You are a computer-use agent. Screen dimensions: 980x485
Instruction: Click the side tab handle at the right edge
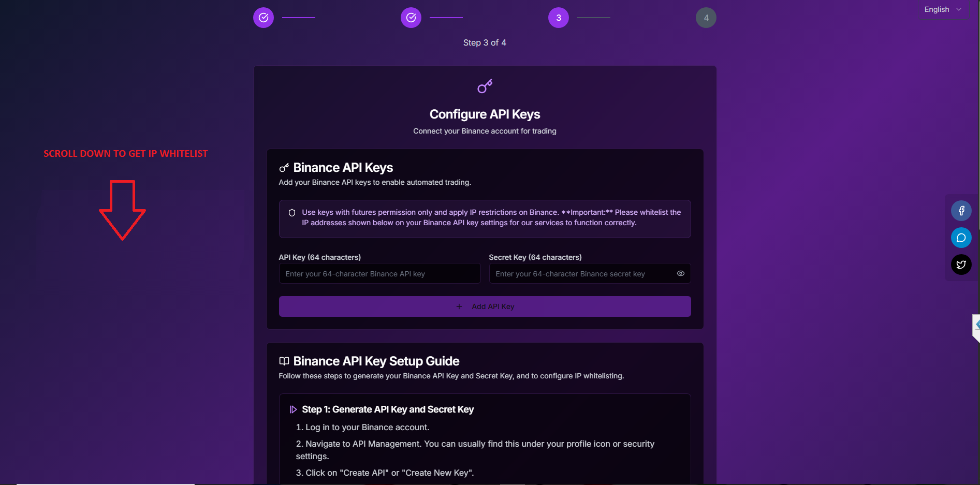point(976,328)
